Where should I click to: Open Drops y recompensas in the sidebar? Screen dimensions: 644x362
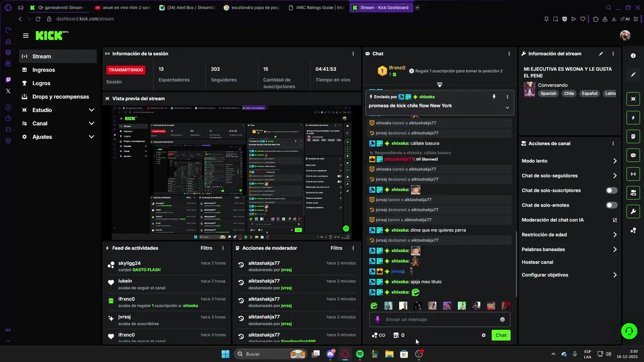click(x=58, y=97)
